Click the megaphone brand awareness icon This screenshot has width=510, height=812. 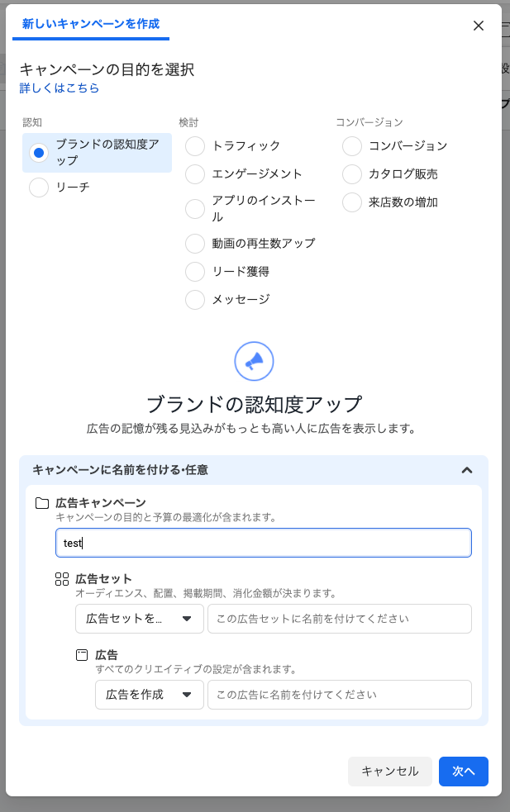point(254,361)
